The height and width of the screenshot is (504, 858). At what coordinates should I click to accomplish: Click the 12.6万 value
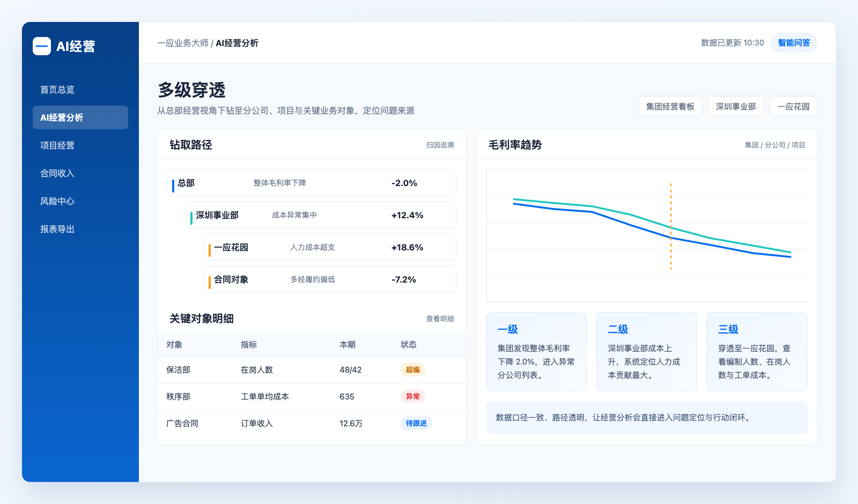pos(351,423)
